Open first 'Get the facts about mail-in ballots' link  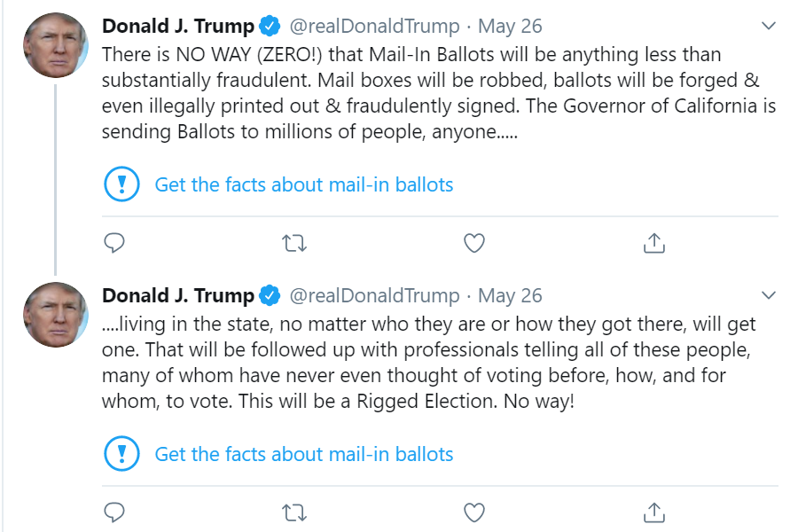pos(303,185)
